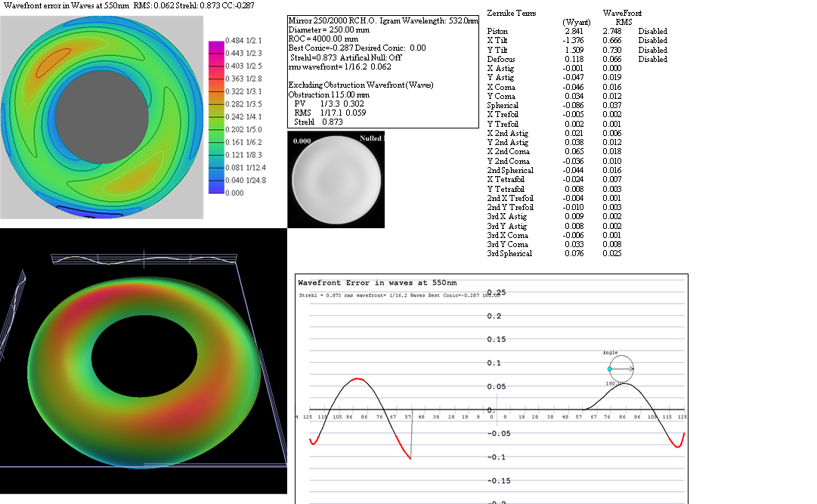Click the Disabled status for Y Tilt
817x504 pixels.
click(652, 50)
